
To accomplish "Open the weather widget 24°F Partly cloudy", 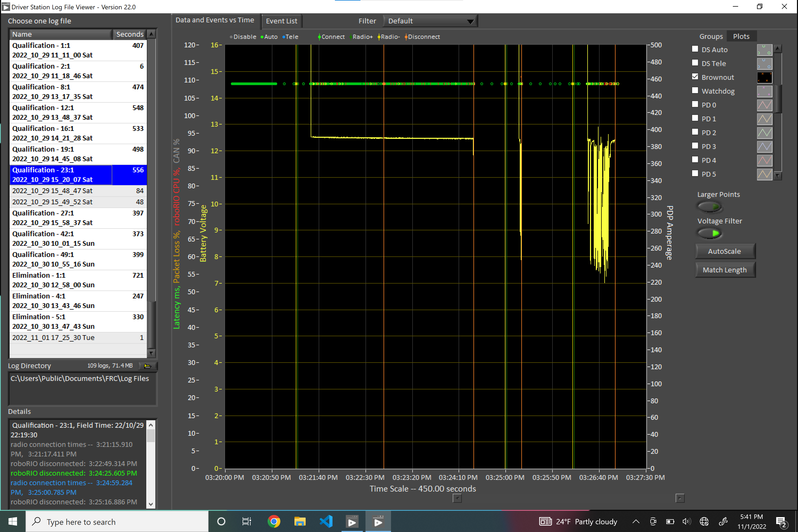I will pos(578,521).
